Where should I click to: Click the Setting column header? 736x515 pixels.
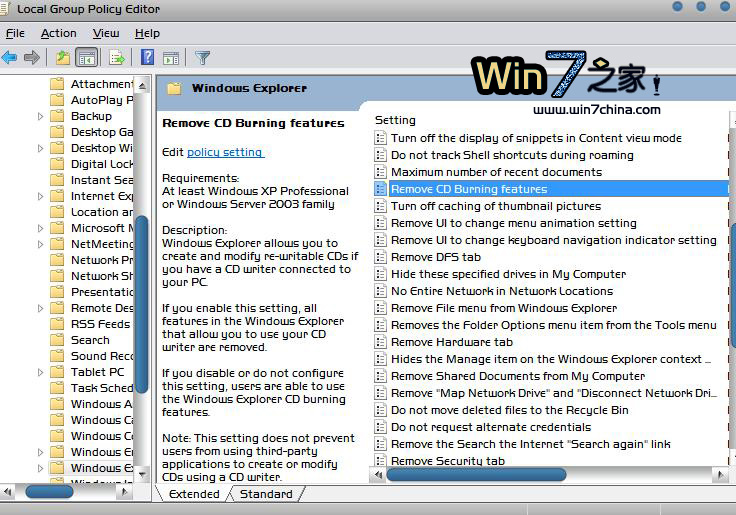(395, 120)
